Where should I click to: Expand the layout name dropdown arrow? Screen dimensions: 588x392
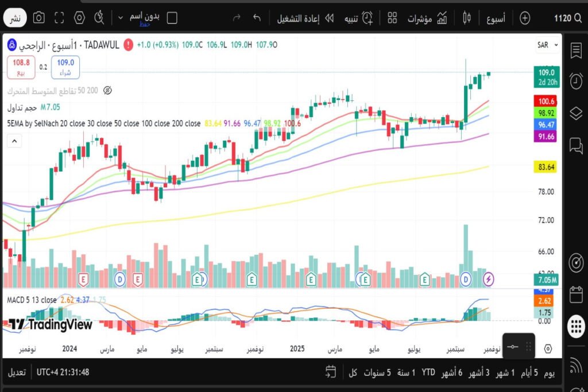point(121,18)
